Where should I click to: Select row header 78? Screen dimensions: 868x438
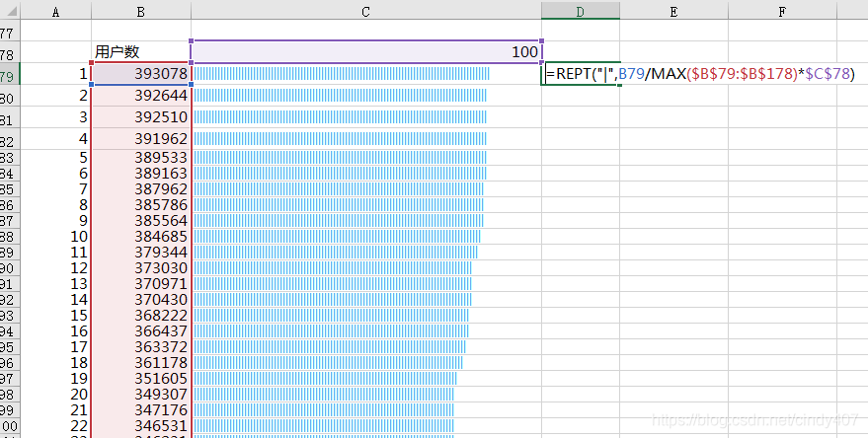pos(10,54)
